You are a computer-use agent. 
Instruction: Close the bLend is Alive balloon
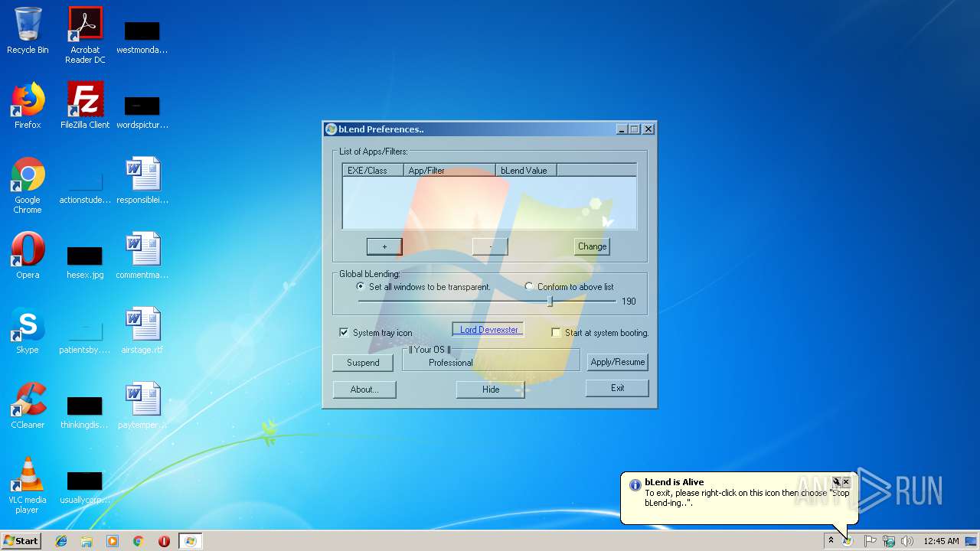846,482
